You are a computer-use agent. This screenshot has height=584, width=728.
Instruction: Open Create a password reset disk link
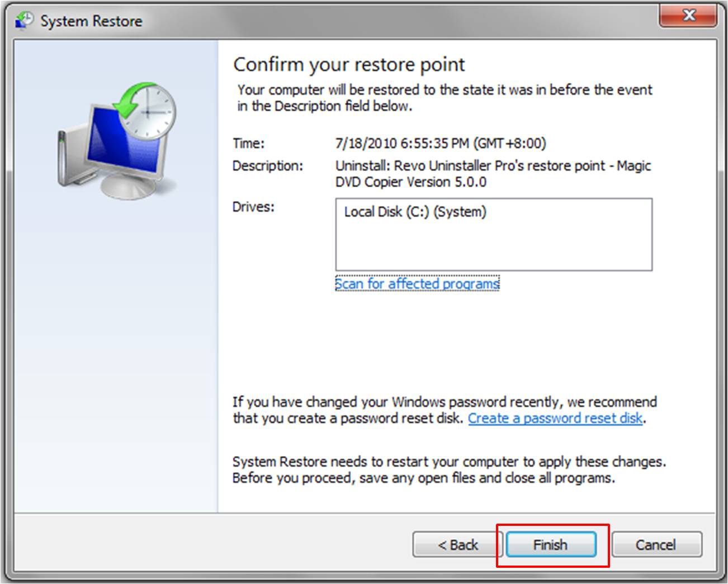coord(555,418)
